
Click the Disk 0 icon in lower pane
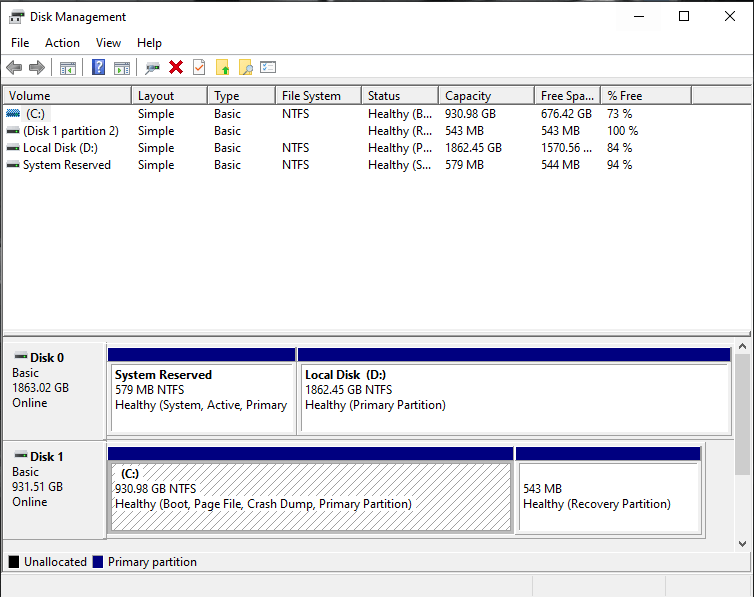tap(21, 357)
